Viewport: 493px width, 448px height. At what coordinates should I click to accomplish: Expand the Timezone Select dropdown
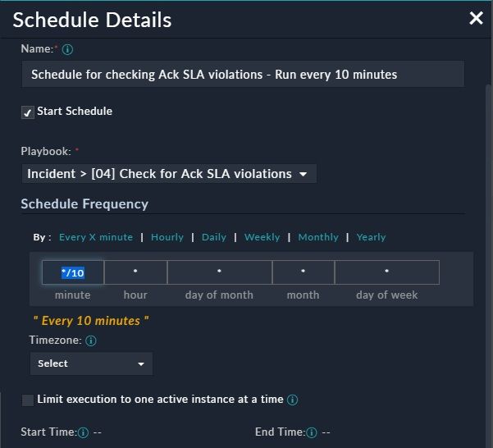click(91, 363)
